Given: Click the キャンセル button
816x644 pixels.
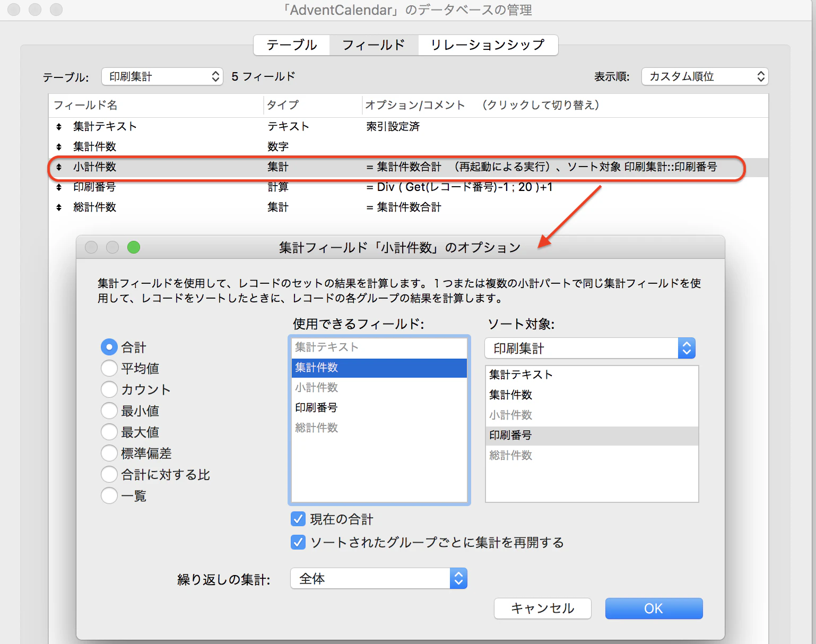Looking at the screenshot, I should [x=542, y=608].
